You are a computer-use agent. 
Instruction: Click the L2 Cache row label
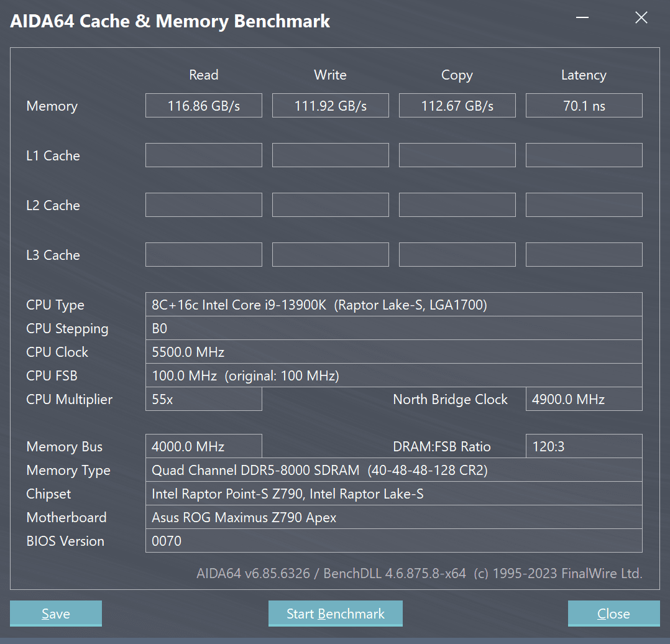pos(53,205)
